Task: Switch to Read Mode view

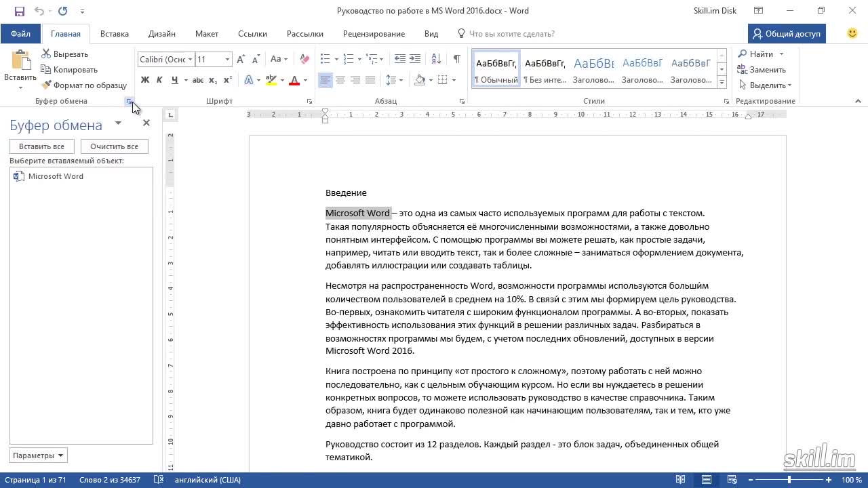Action: (681, 480)
